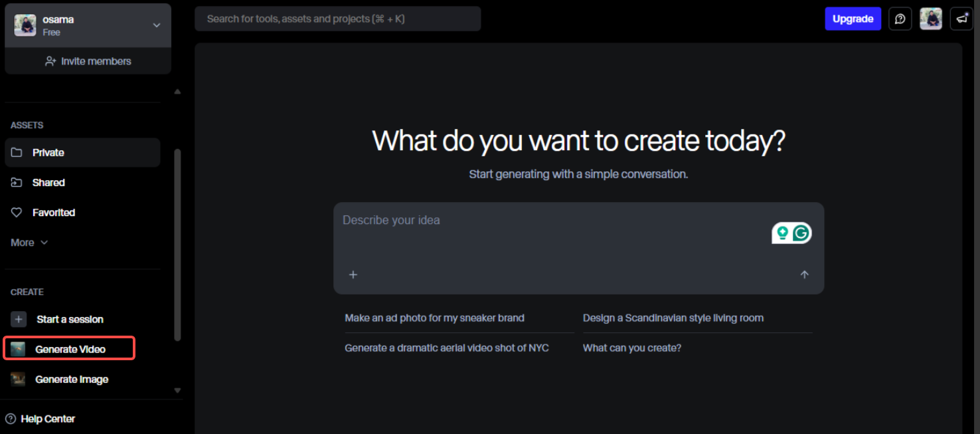Image resolution: width=980 pixels, height=434 pixels.
Task: Expand the More section in the sidebar
Action: [x=29, y=242]
